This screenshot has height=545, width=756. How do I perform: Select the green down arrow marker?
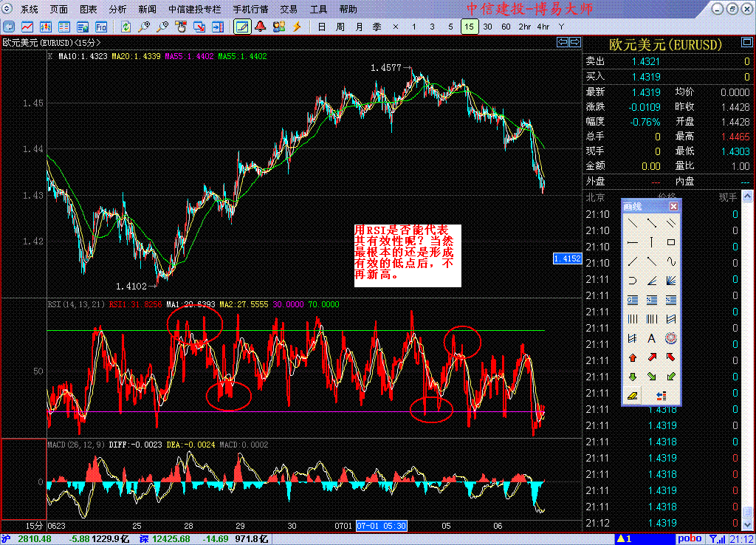(633, 377)
